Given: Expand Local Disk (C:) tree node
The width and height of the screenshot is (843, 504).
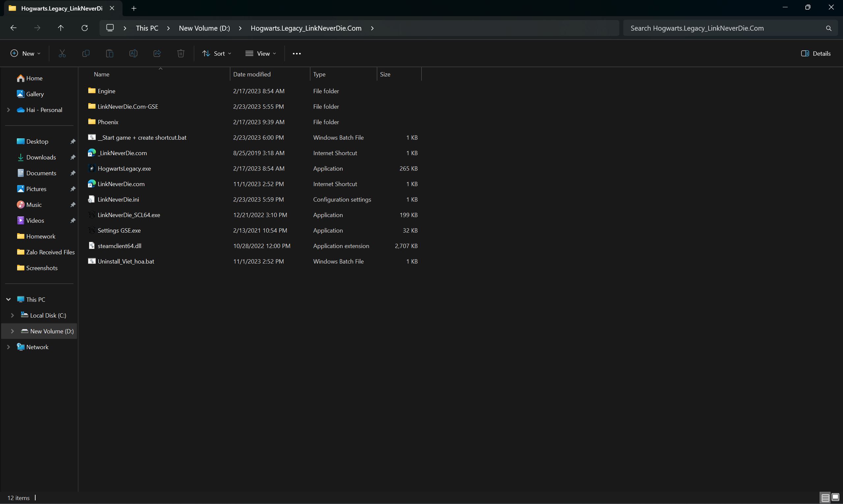Looking at the screenshot, I should pyautogui.click(x=13, y=315).
